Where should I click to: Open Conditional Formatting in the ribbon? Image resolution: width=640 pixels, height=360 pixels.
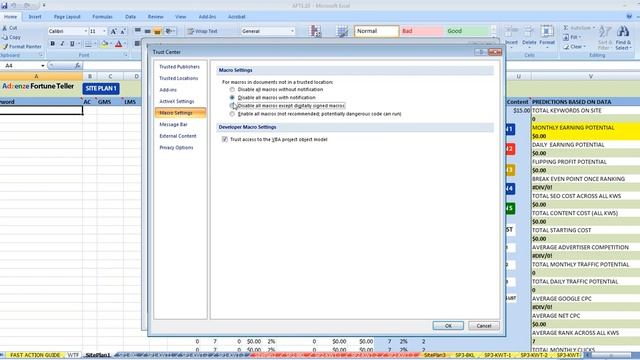click(316, 31)
